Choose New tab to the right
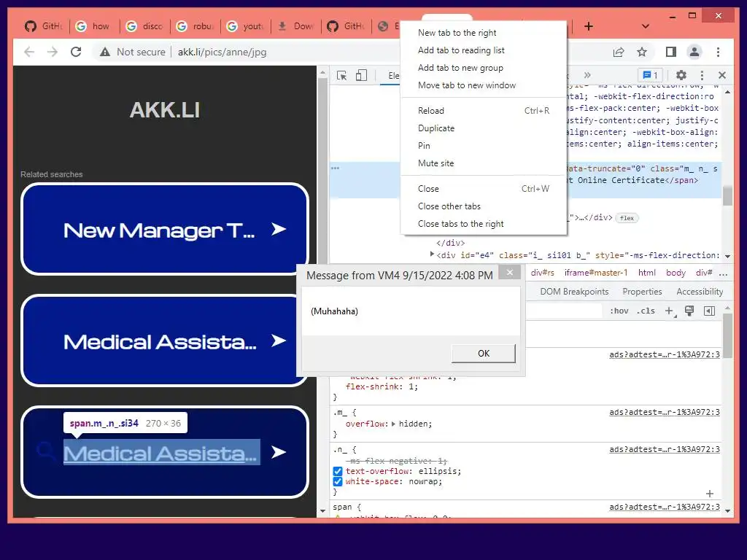Screen dimensions: 747x560 click(x=484, y=32)
